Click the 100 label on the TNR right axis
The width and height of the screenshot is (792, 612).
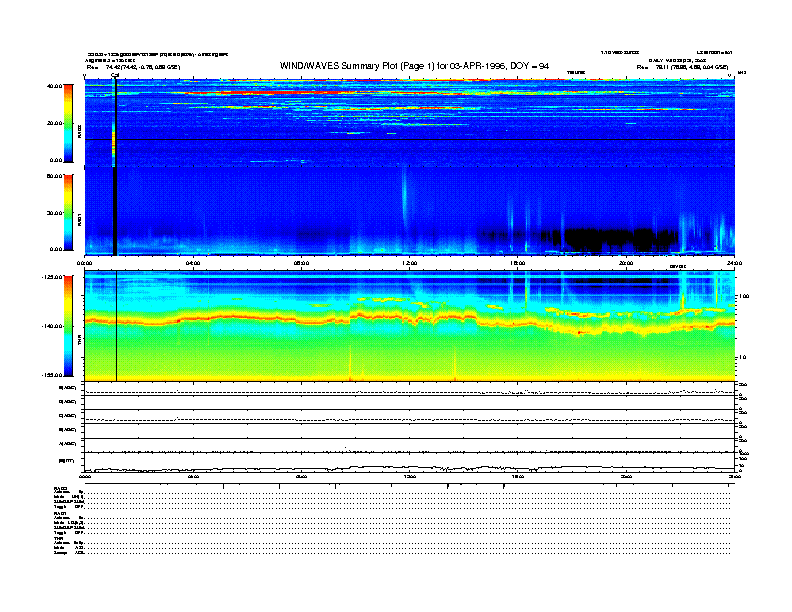click(x=745, y=296)
